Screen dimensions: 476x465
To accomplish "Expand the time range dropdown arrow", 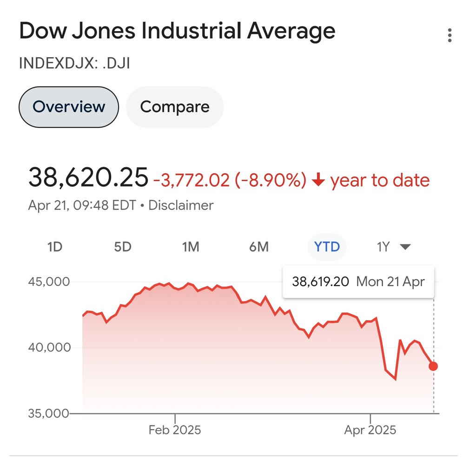I will (x=405, y=247).
